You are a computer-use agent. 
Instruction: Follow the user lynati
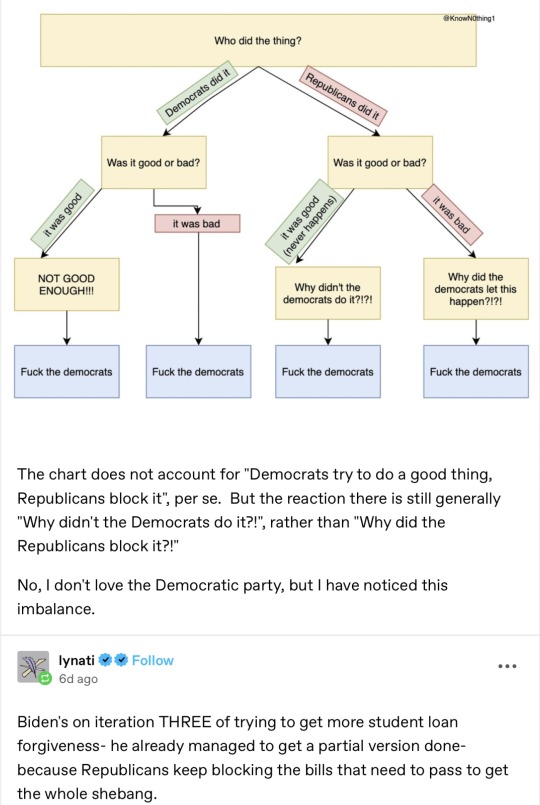coord(152,660)
